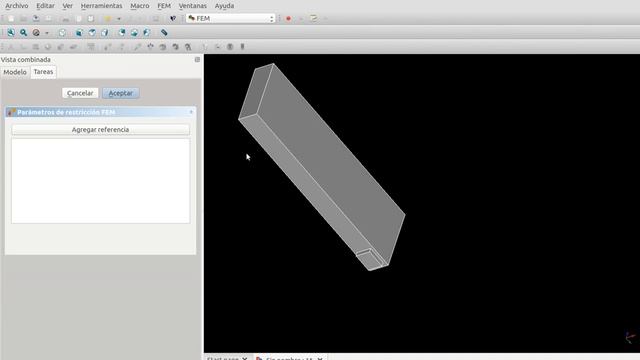Toggle floating of Vista combinada panel
Image resolution: width=640 pixels, height=360 pixels.
197,60
